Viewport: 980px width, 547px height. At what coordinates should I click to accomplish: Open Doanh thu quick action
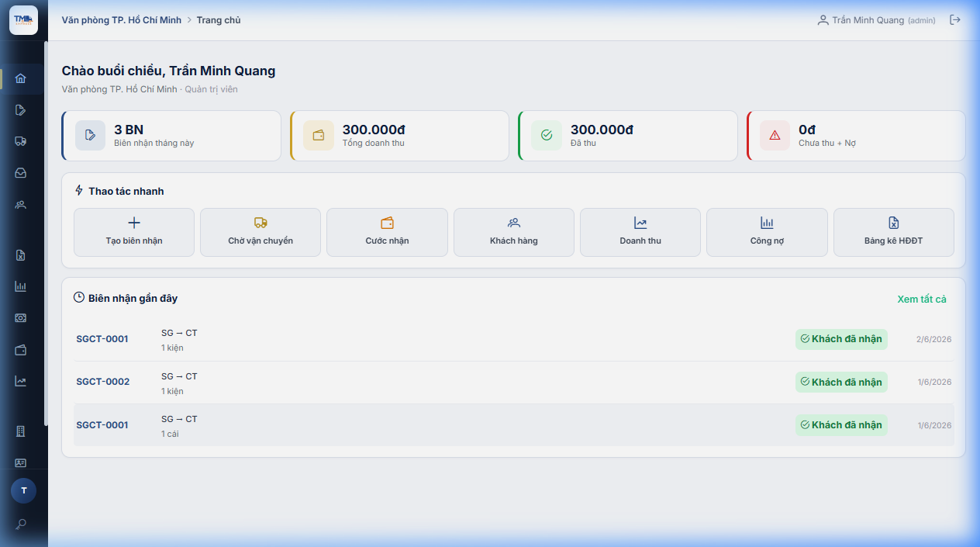click(640, 232)
